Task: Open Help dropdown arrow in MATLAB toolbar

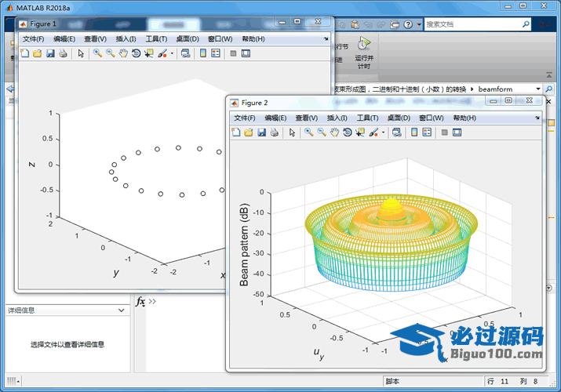Action: pyautogui.click(x=419, y=24)
